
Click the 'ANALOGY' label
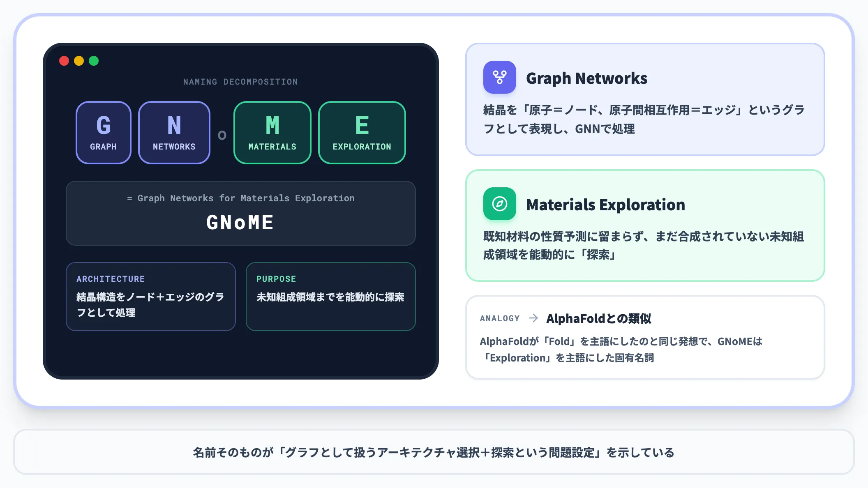click(500, 318)
